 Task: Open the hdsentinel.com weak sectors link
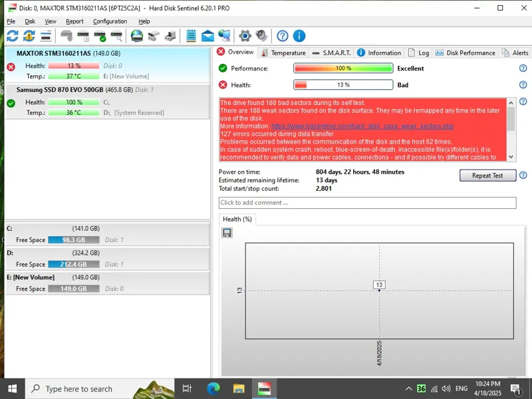coord(362,126)
